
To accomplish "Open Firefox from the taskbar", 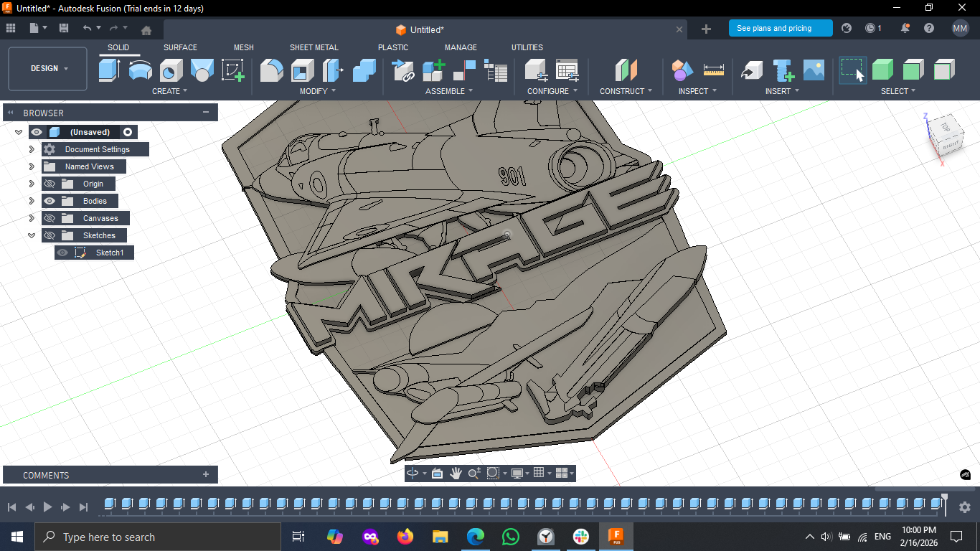I will 405,537.
